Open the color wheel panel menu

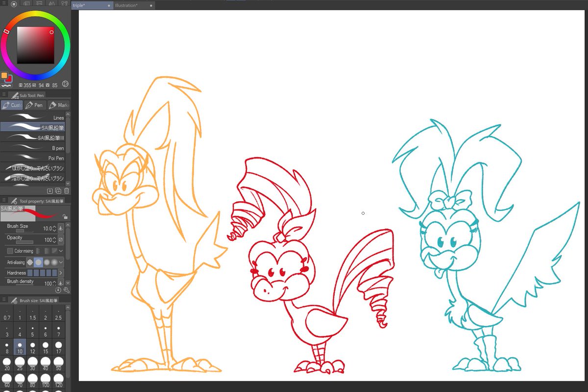4,3
